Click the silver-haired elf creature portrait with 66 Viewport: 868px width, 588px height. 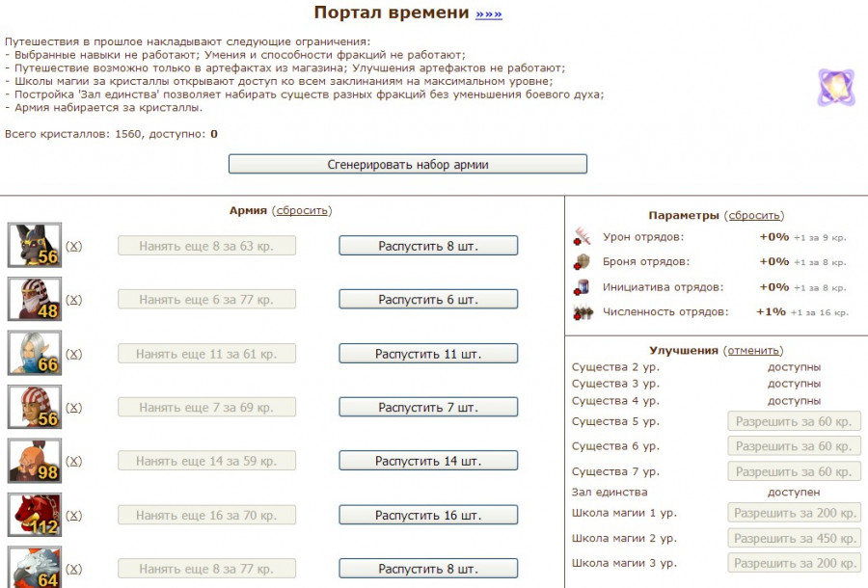(35, 353)
